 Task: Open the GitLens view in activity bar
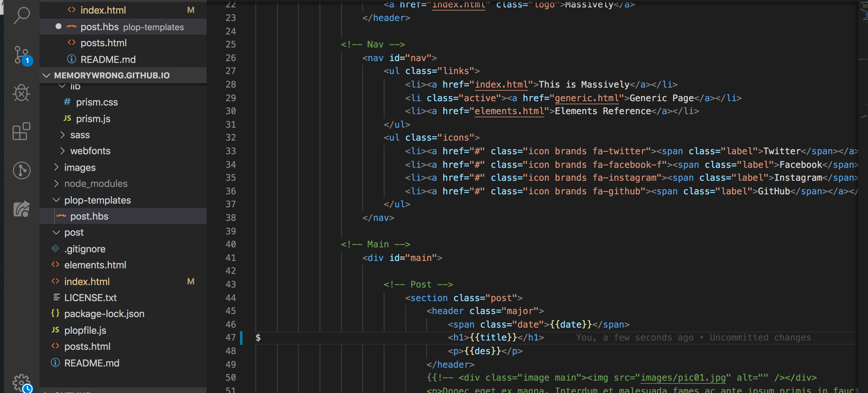pyautogui.click(x=22, y=170)
